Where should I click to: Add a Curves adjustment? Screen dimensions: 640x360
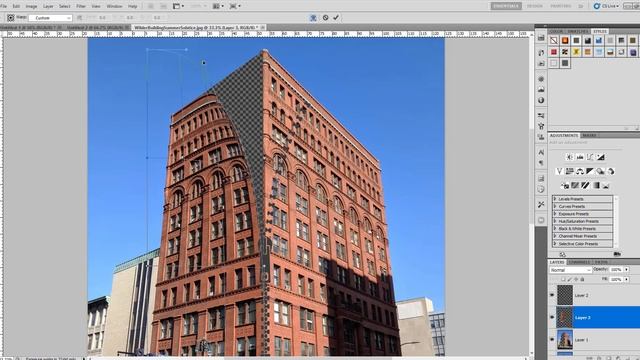[590, 157]
